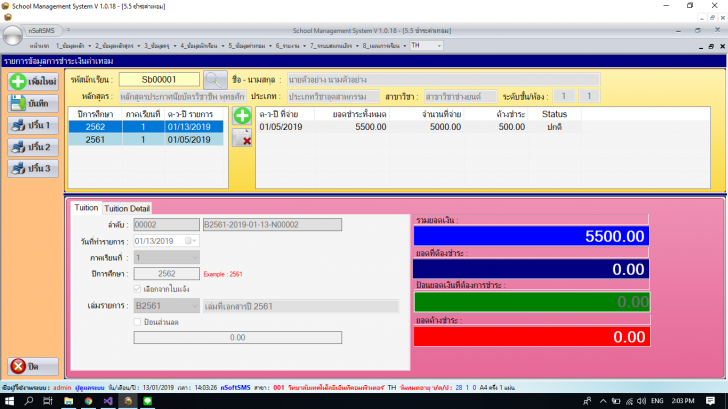Click the green plus icon to add payment
This screenshot has height=409, width=728.
point(242,116)
